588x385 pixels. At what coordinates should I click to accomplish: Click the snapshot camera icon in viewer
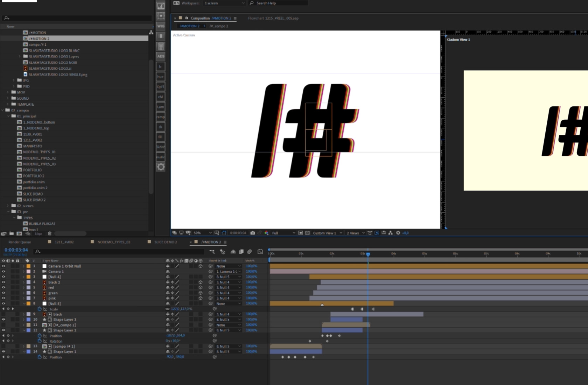point(253,233)
